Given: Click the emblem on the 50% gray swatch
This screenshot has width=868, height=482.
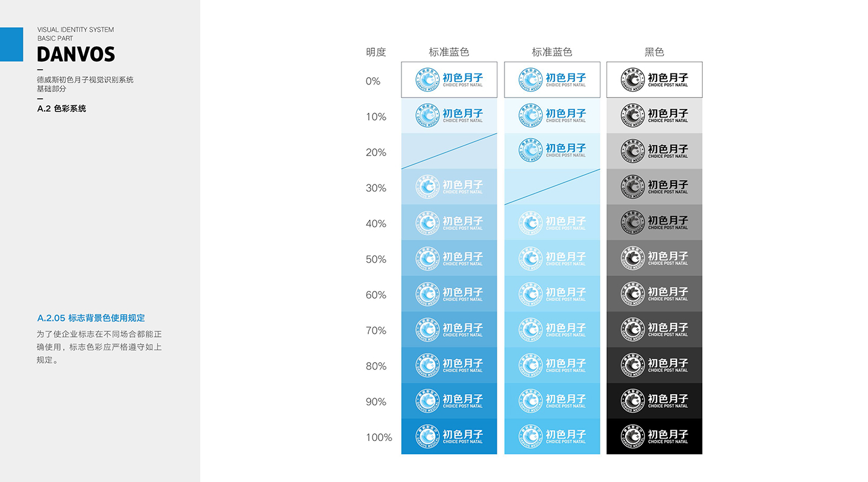Looking at the screenshot, I should coord(633,258).
